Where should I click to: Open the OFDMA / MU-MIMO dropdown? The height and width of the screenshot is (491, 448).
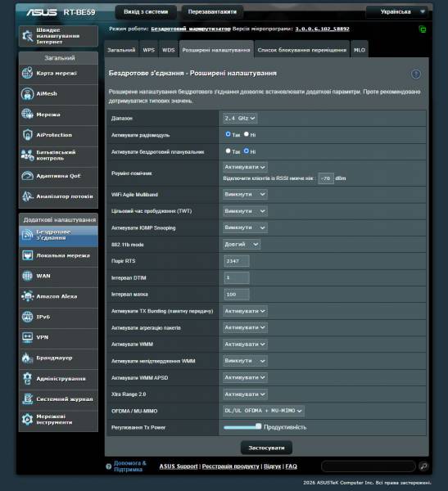[264, 411]
